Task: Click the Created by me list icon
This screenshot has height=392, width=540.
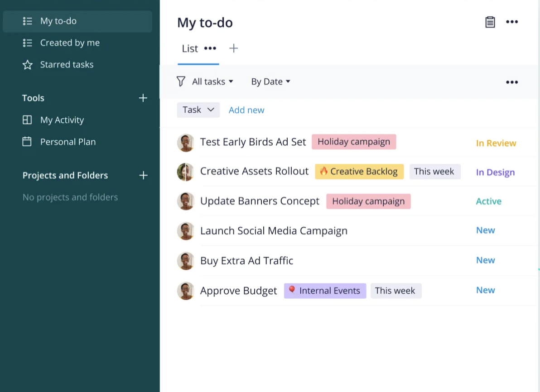Action: (x=28, y=43)
